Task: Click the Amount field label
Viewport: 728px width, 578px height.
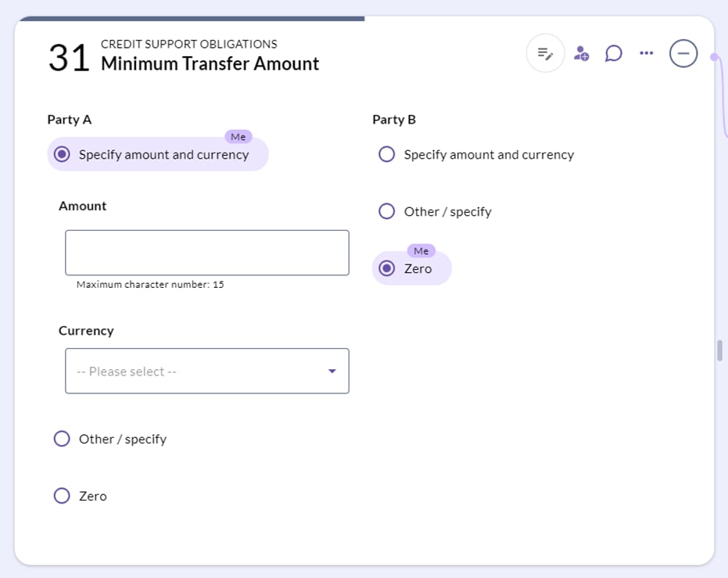Action: click(x=82, y=206)
